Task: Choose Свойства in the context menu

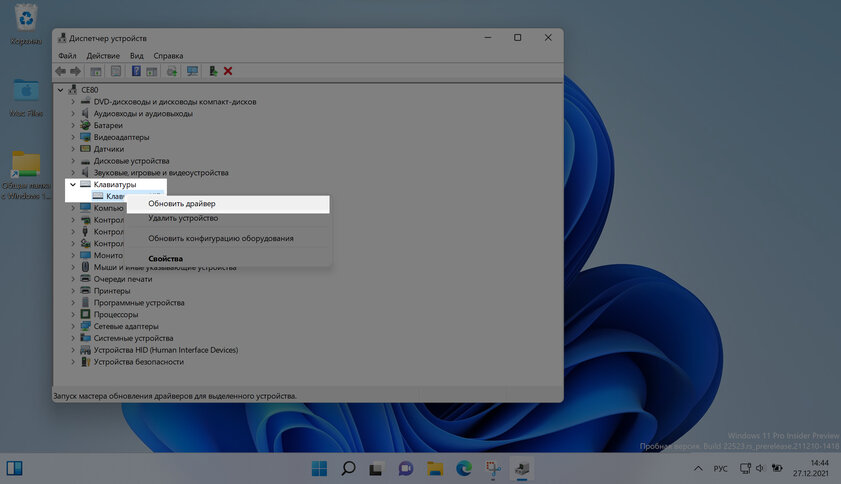Action: [228, 259]
